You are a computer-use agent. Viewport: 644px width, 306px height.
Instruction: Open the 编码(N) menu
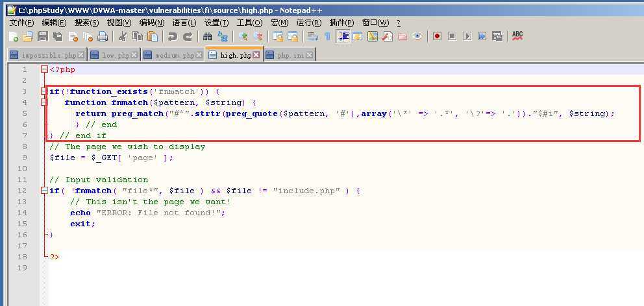(x=151, y=23)
